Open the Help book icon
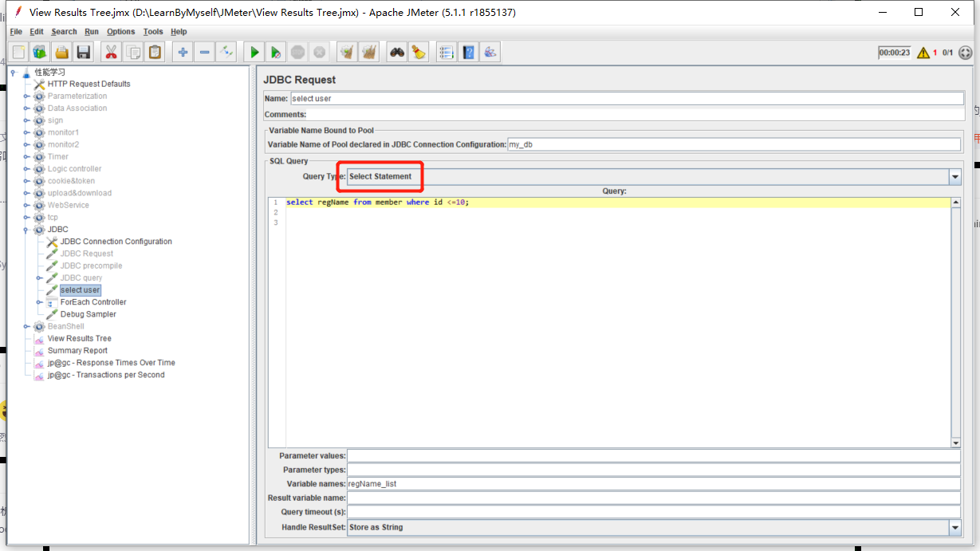Viewport: 980px width, 551px height. click(x=468, y=53)
